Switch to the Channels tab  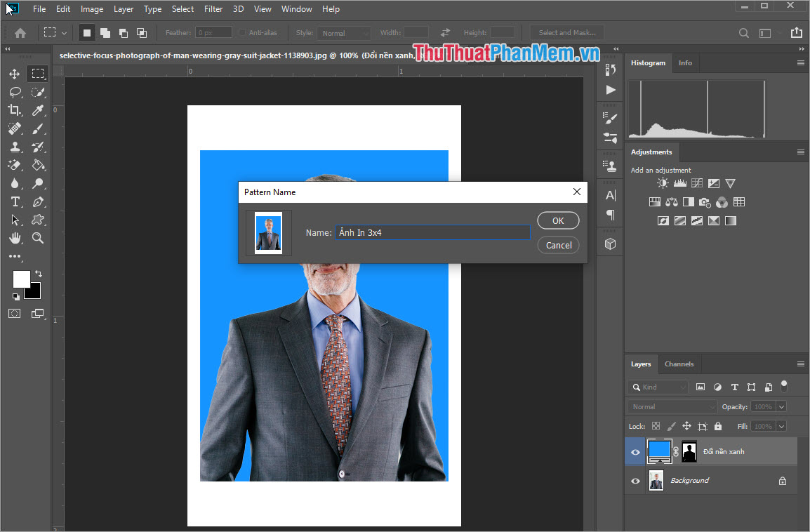679,364
